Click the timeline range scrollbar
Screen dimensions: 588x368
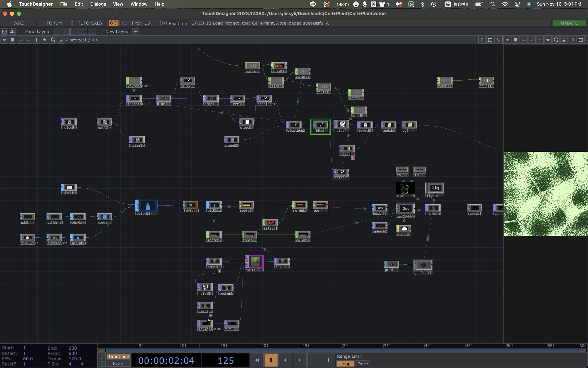(x=340, y=351)
